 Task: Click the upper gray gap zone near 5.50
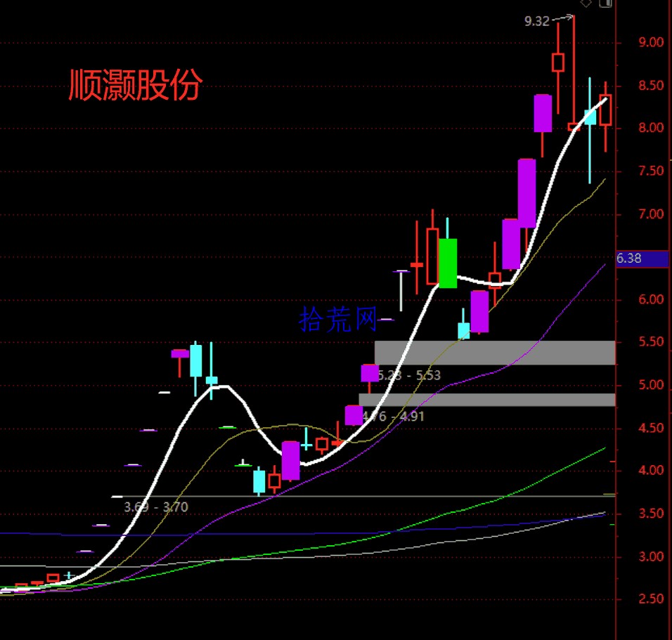pos(495,353)
